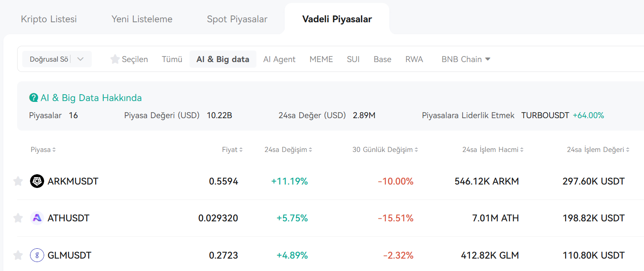Sort by Fiyat column arrows
Screen dimensions: 644x271
coord(241,150)
